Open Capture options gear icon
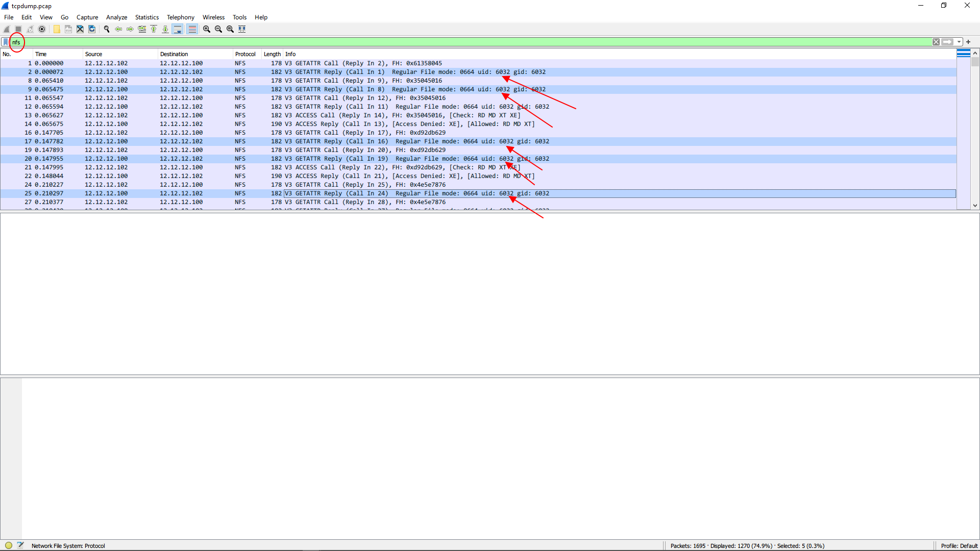 [x=42, y=29]
